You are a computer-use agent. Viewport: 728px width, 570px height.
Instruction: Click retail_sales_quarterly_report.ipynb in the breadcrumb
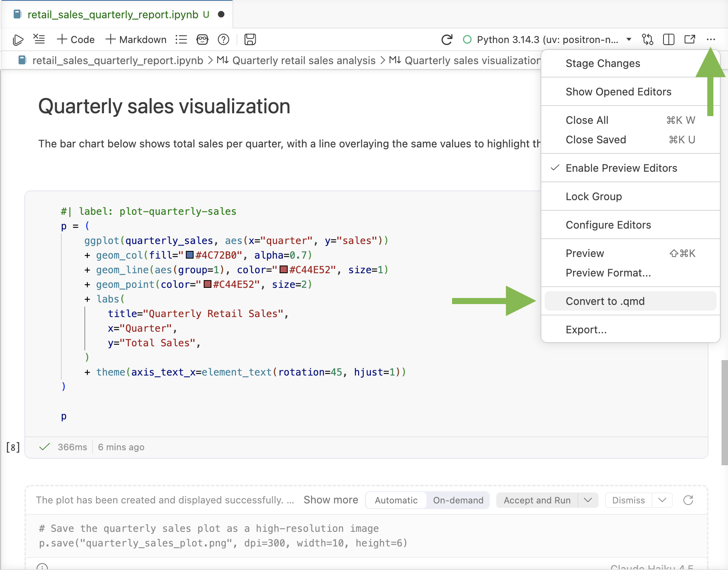[x=118, y=60]
